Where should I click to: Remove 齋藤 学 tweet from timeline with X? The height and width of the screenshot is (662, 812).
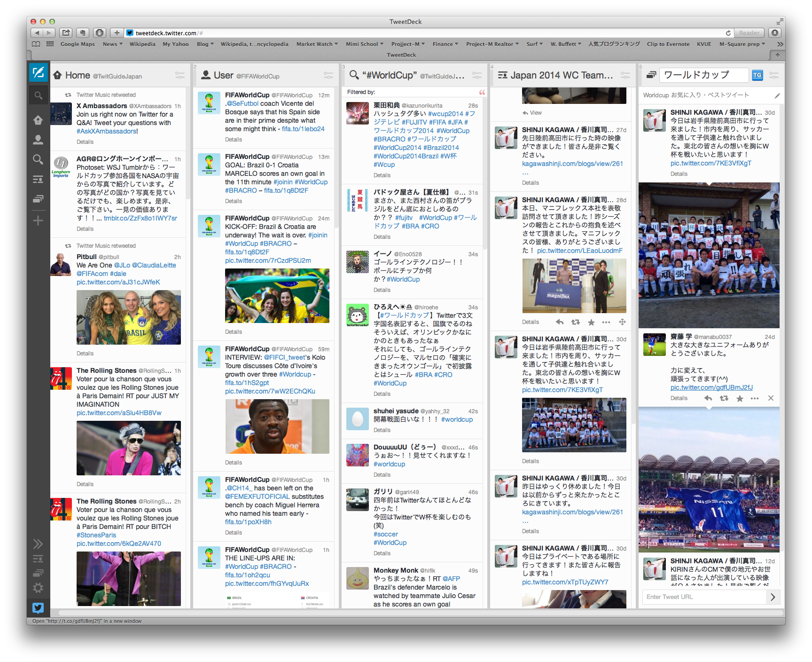771,398
